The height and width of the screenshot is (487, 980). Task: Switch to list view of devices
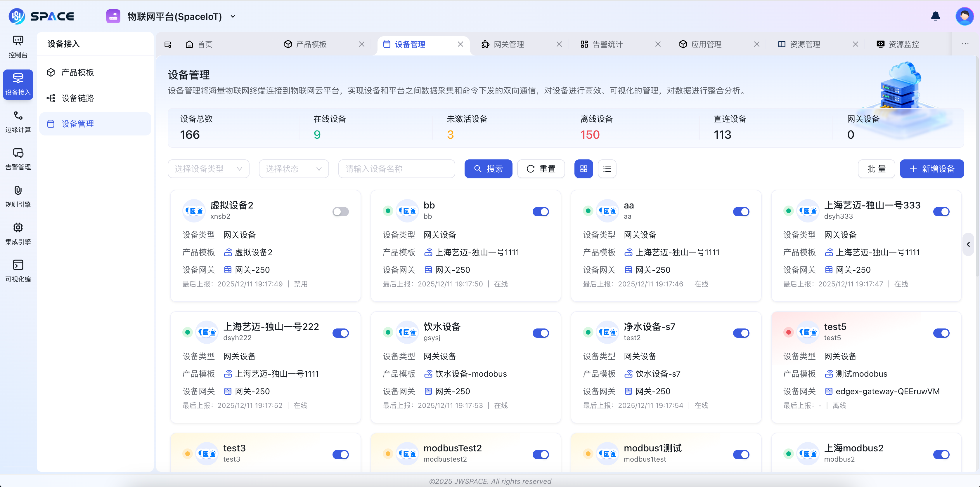pos(607,168)
